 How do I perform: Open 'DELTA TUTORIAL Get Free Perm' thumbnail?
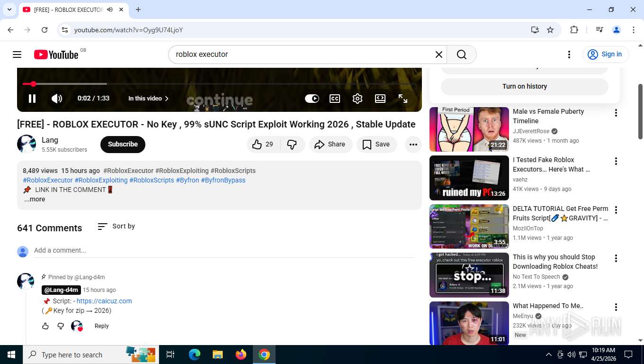click(x=469, y=227)
